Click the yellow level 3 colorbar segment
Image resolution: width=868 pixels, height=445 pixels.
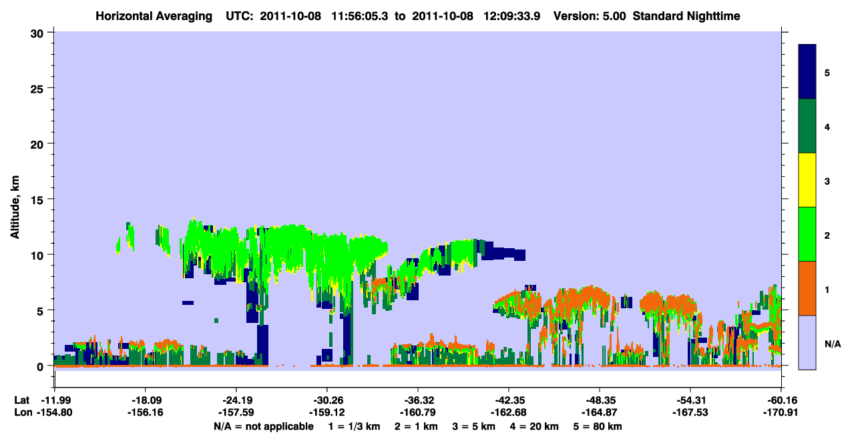click(807, 180)
